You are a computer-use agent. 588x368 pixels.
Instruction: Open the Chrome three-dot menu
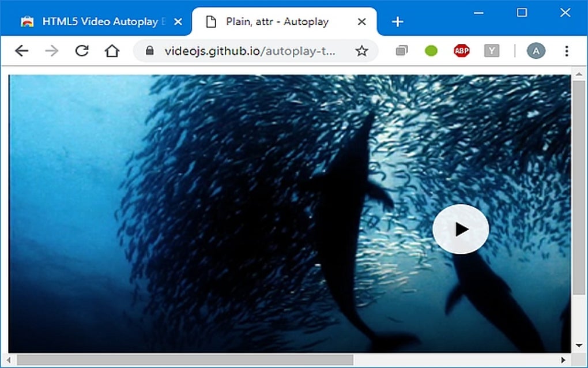567,50
